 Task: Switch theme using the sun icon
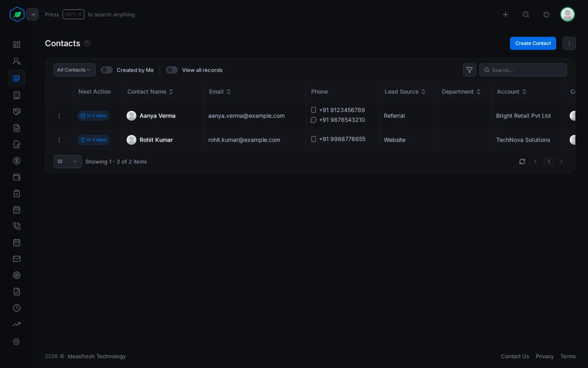tap(546, 14)
